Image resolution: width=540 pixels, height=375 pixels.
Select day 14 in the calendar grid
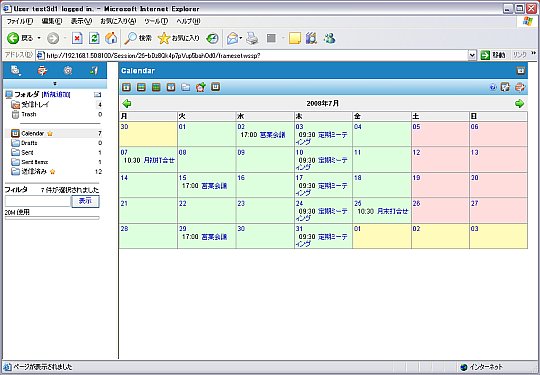click(124, 178)
